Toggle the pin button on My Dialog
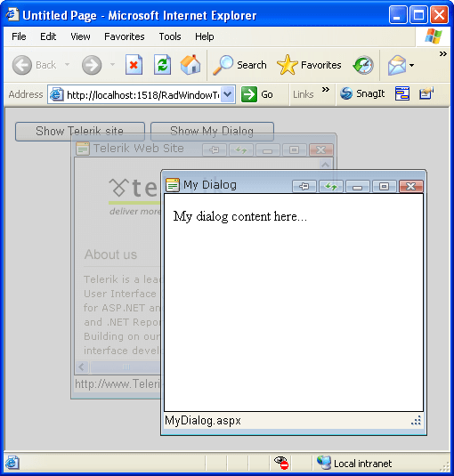The height and width of the screenshot is (476, 454). click(x=304, y=186)
